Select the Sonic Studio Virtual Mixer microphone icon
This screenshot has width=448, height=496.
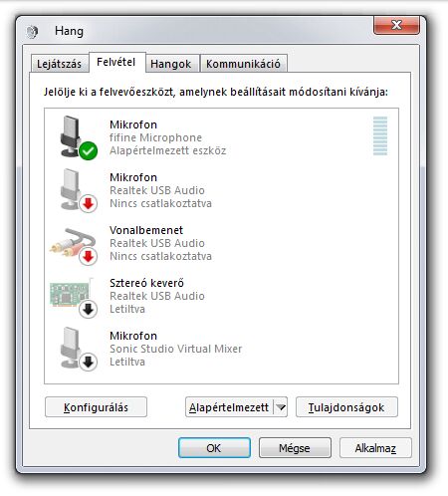75,348
